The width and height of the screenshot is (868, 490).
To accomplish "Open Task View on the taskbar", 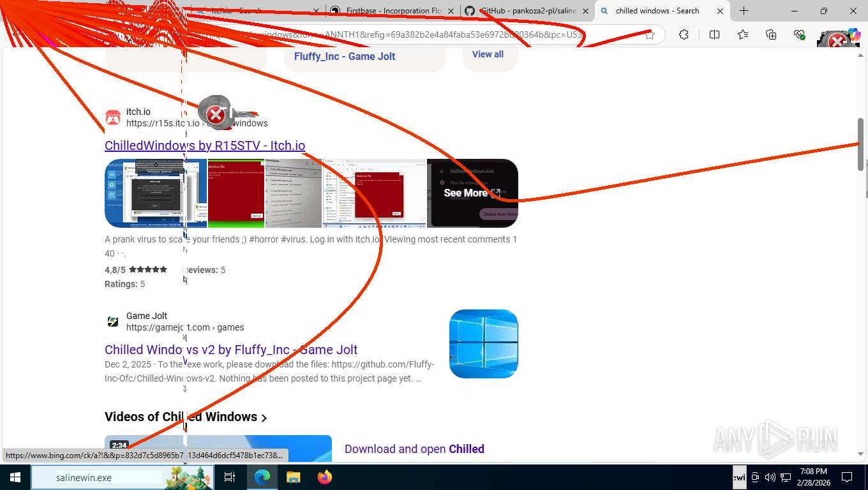I will coord(230,477).
